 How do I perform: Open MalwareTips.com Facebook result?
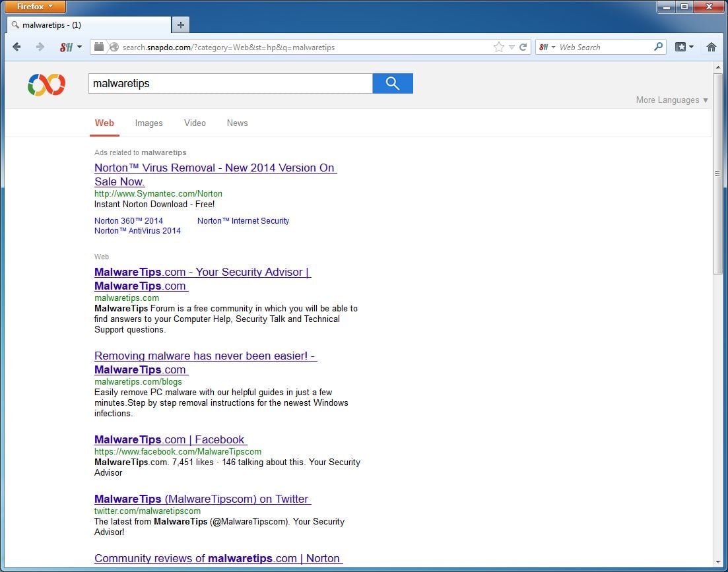point(170,440)
